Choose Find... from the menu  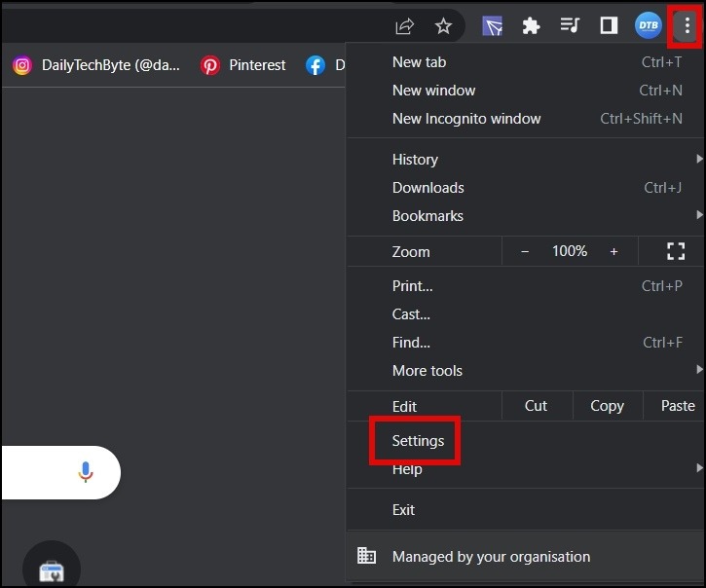tap(526, 343)
